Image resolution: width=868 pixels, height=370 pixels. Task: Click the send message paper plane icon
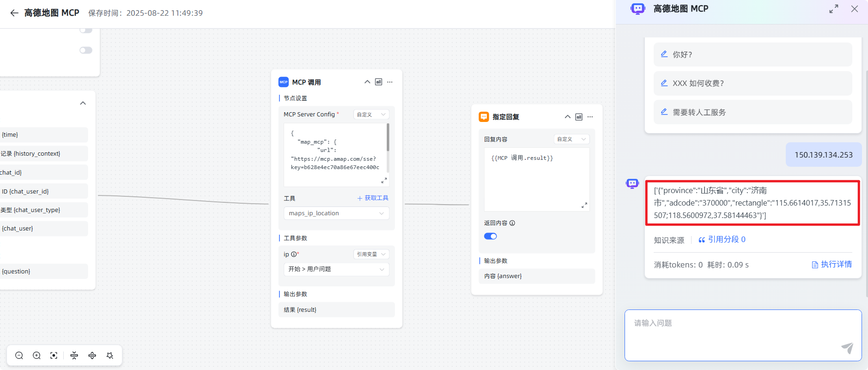point(847,348)
